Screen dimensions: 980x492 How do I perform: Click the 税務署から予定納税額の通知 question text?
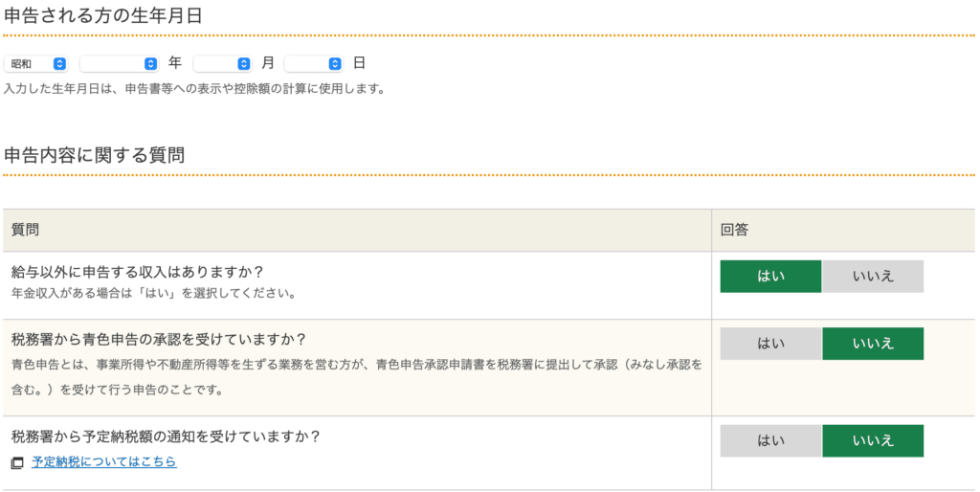point(165,436)
